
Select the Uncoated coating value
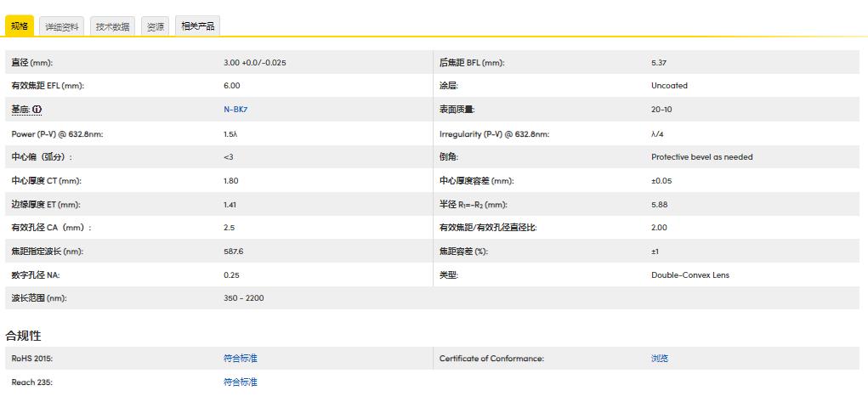(669, 86)
